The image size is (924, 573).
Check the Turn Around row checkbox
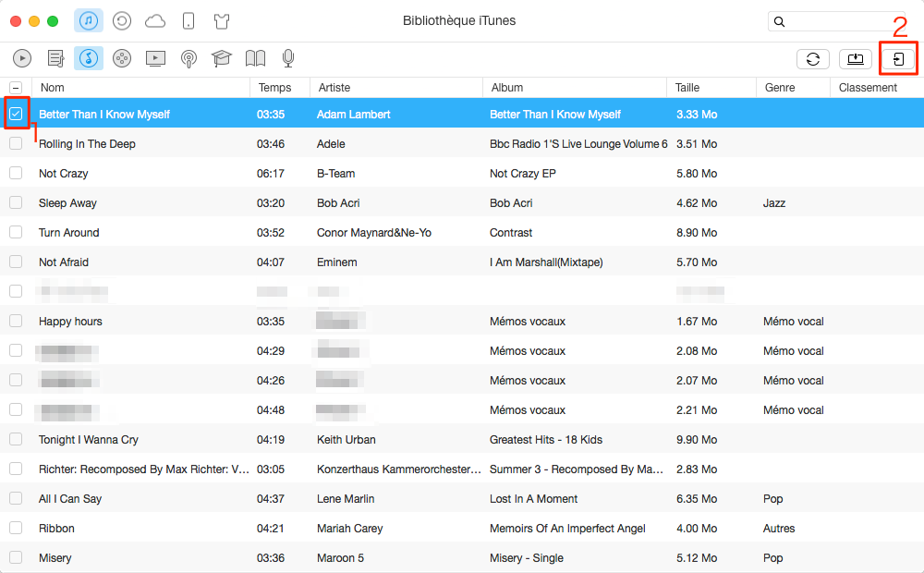(16, 232)
